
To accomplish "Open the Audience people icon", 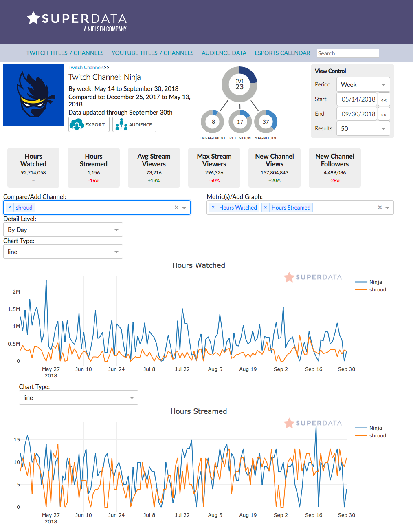I will pyautogui.click(x=121, y=124).
